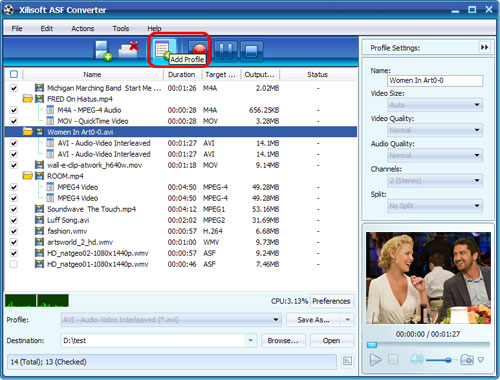The width and height of the screenshot is (500, 380).
Task: Uncheck the wall-e-clip-atwork_h640w.mov file
Action: (x=14, y=165)
